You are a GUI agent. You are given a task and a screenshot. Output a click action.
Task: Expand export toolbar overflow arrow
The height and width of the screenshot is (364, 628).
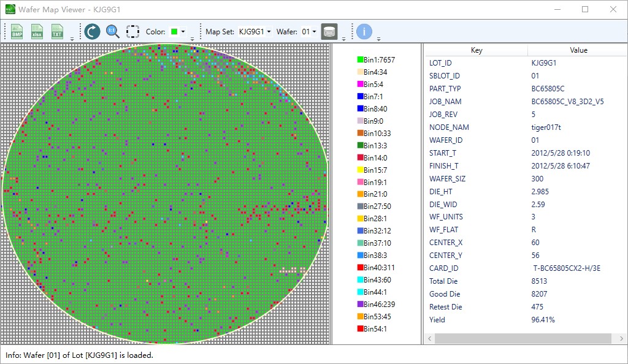coord(72,39)
